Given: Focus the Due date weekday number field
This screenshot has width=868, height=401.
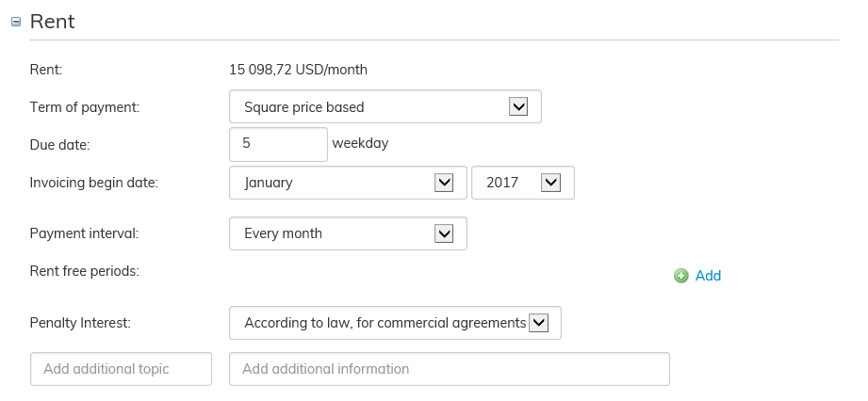Looking at the screenshot, I should pos(278,144).
